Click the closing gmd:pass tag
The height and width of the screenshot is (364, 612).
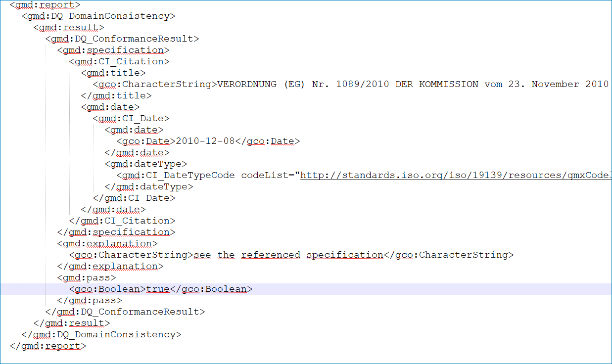pos(89,300)
